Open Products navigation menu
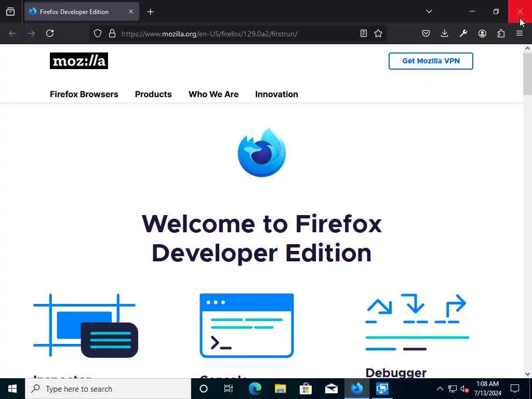The image size is (532, 399). pos(153,95)
